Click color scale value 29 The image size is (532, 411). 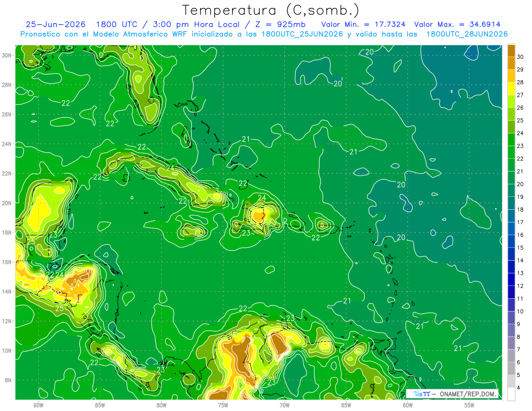point(520,70)
